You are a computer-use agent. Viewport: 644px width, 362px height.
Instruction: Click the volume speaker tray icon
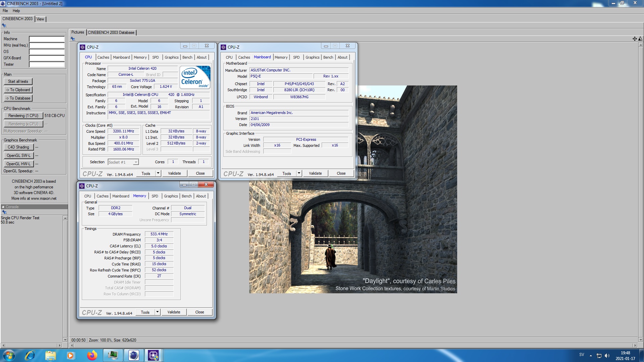(607, 356)
